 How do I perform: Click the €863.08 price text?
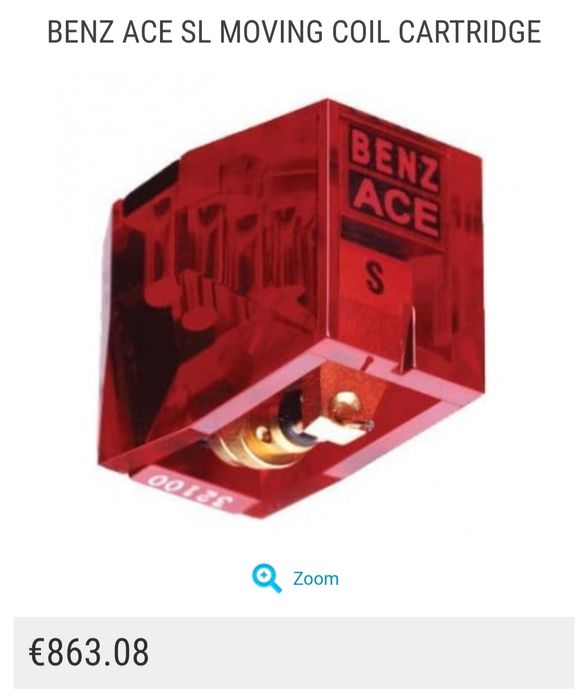coord(89,652)
